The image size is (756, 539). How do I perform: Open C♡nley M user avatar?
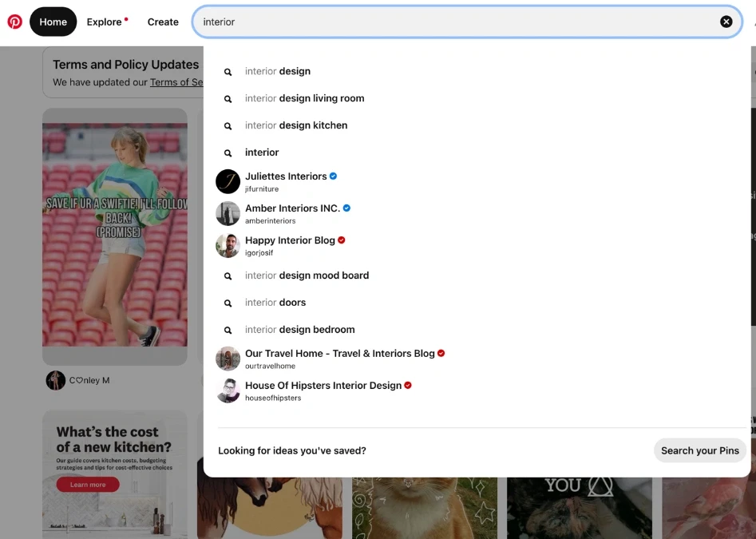pos(56,380)
